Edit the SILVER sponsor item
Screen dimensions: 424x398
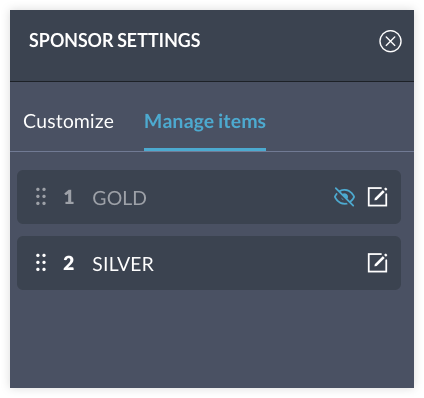click(x=377, y=263)
